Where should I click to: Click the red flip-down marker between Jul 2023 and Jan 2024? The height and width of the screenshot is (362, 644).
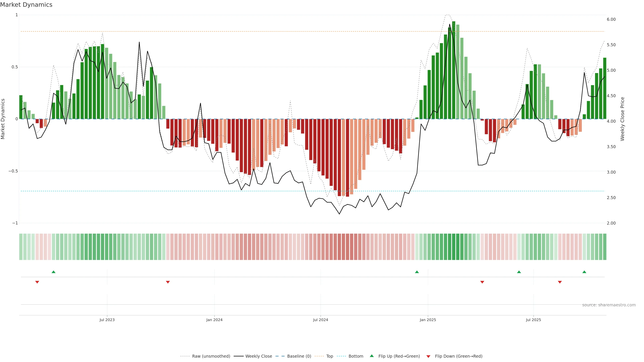[x=168, y=282]
